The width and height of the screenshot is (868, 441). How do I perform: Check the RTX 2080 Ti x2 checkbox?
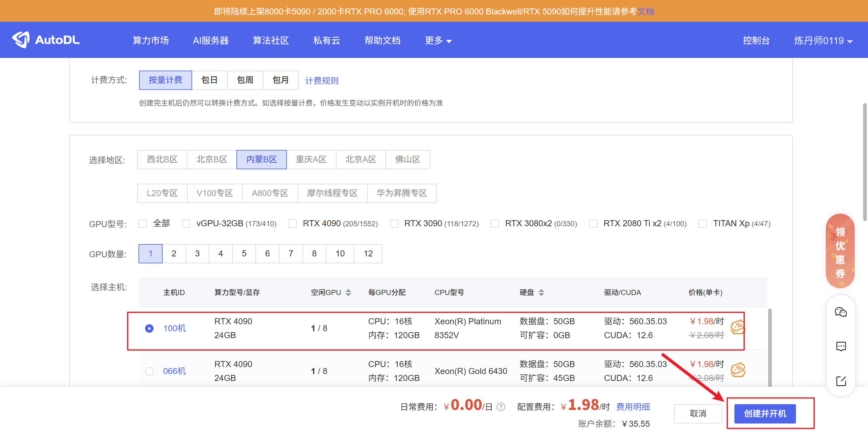pyautogui.click(x=593, y=224)
